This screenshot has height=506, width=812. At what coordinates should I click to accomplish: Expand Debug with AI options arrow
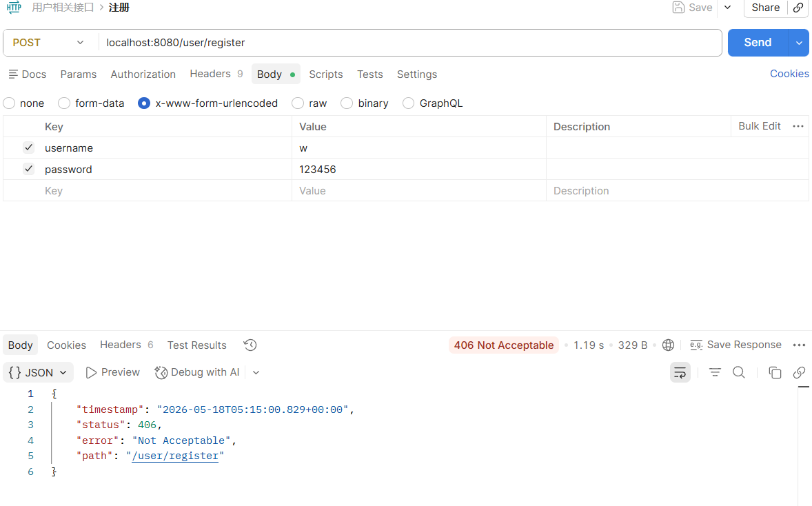click(256, 372)
